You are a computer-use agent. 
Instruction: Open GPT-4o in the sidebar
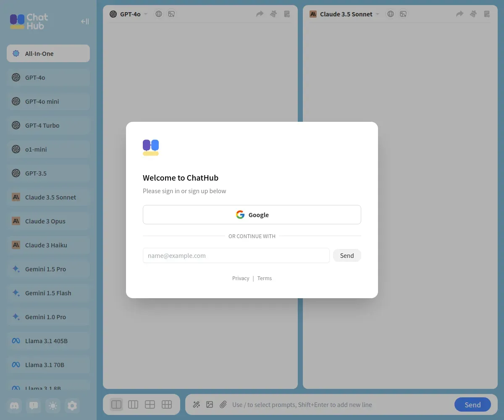(48, 77)
